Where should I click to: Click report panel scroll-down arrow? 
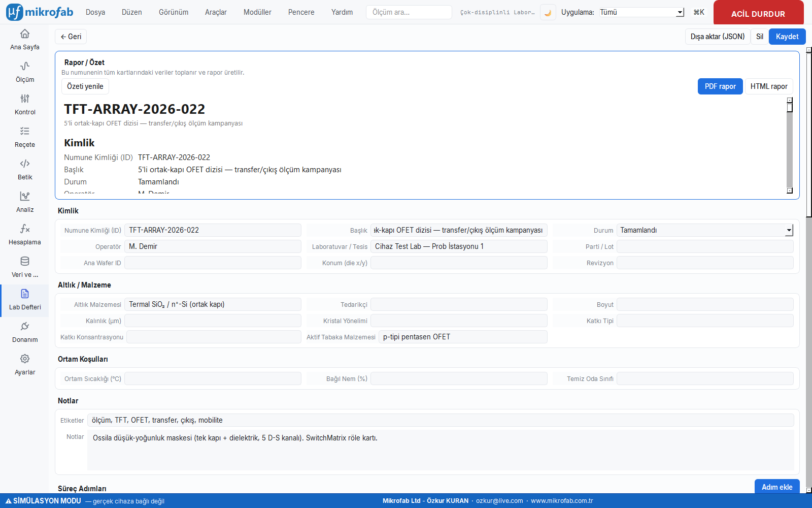coord(790,190)
